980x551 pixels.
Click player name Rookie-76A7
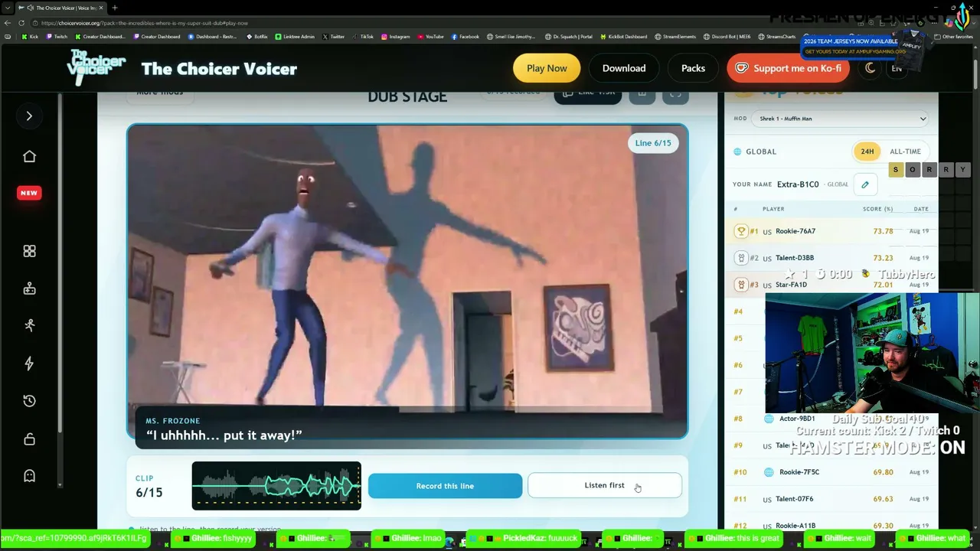795,231
